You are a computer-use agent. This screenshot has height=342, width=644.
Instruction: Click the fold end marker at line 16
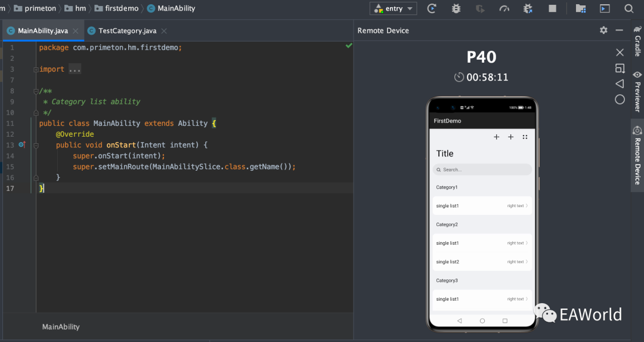click(x=36, y=178)
